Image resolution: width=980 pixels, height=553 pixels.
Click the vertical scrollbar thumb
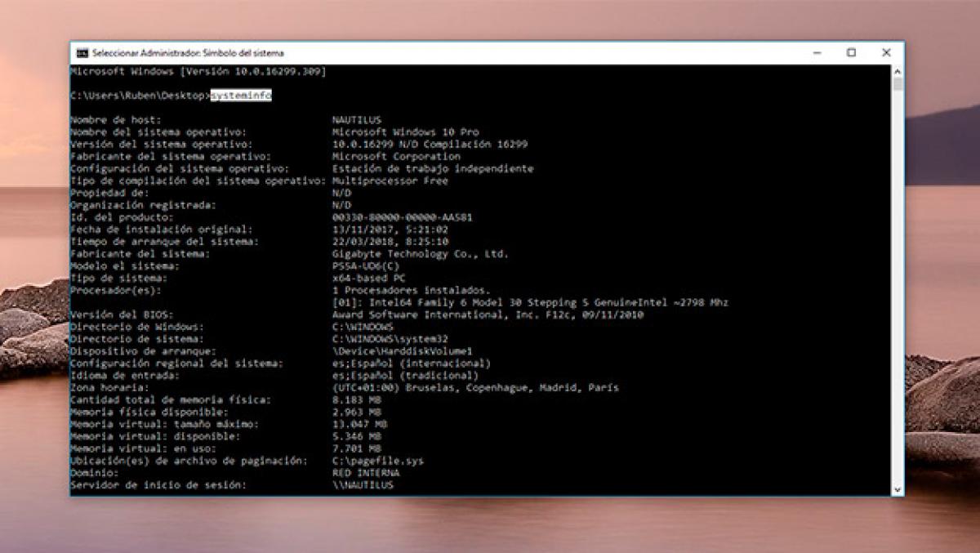(x=898, y=85)
